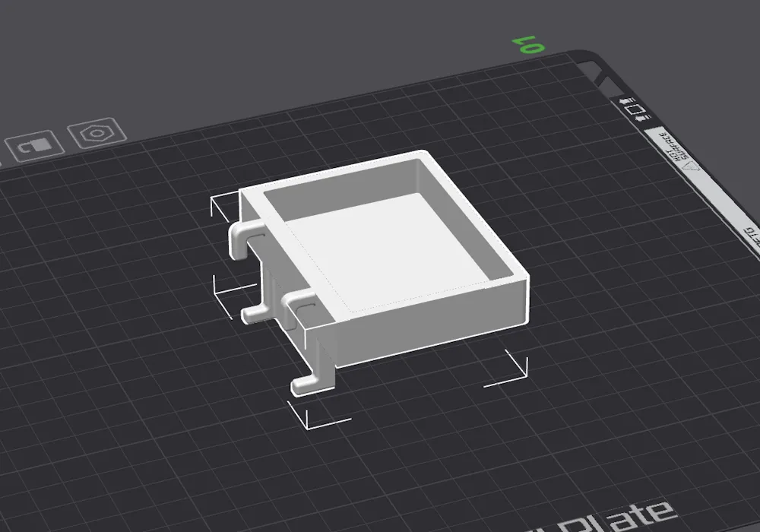Click the Hot Surface warning label

point(676,147)
